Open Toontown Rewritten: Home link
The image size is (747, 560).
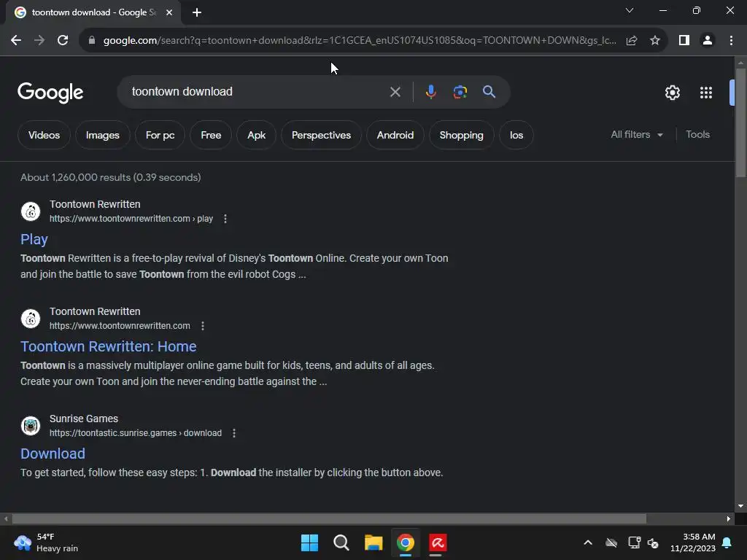point(108,346)
